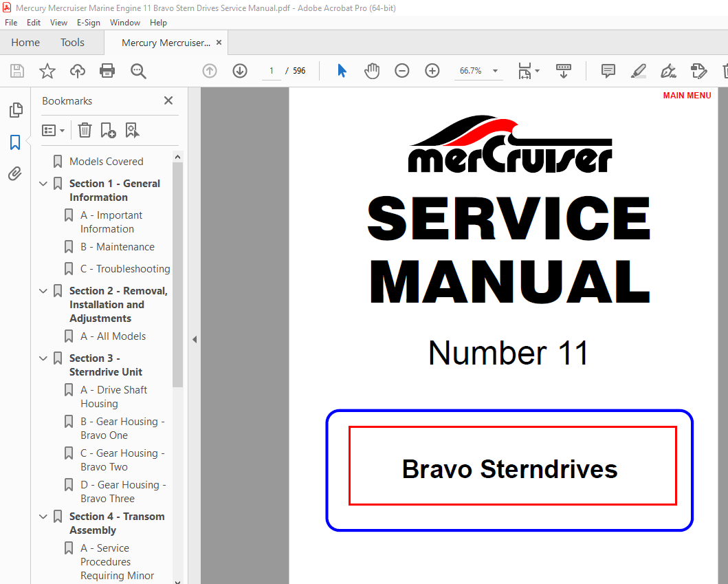Open the Help menu

point(158,22)
